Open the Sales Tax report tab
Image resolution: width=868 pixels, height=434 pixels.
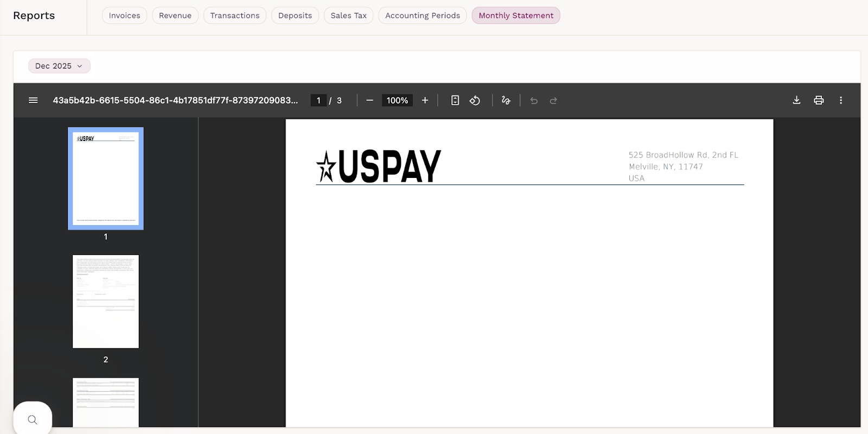[348, 15]
